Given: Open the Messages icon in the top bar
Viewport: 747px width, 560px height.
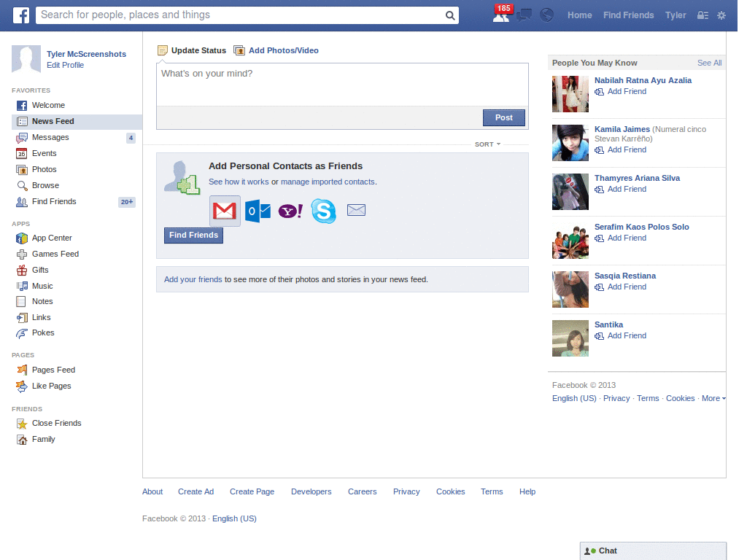Looking at the screenshot, I should pos(525,15).
